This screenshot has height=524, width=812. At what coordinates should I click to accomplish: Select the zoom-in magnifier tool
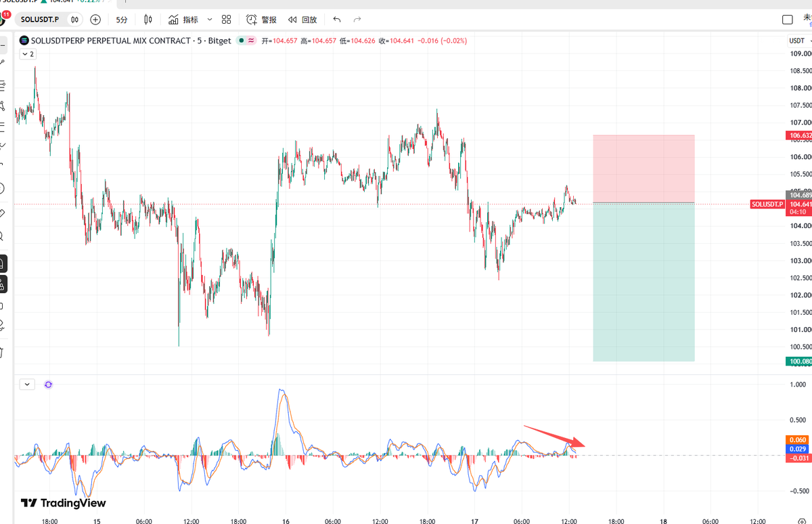[x=2, y=236]
